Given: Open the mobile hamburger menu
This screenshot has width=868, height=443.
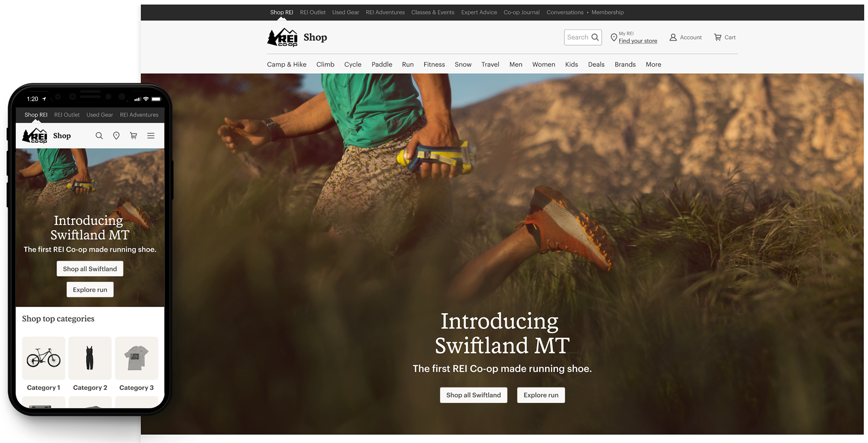Looking at the screenshot, I should coord(151,135).
